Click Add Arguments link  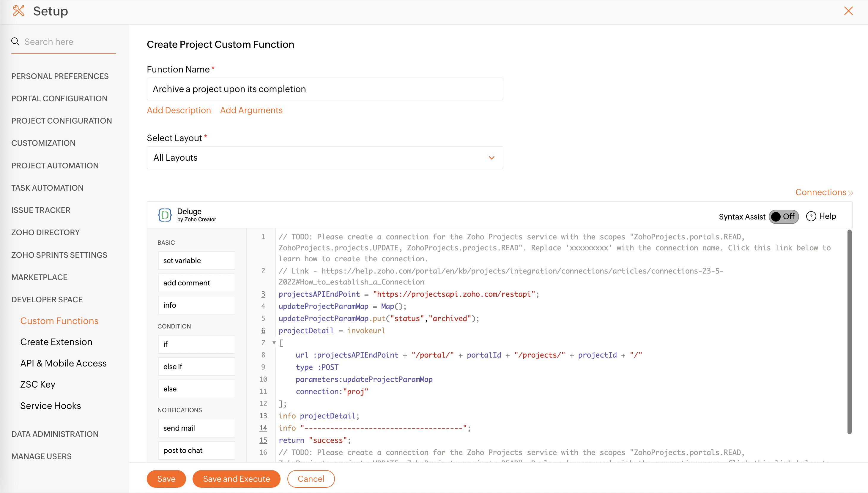[251, 110]
